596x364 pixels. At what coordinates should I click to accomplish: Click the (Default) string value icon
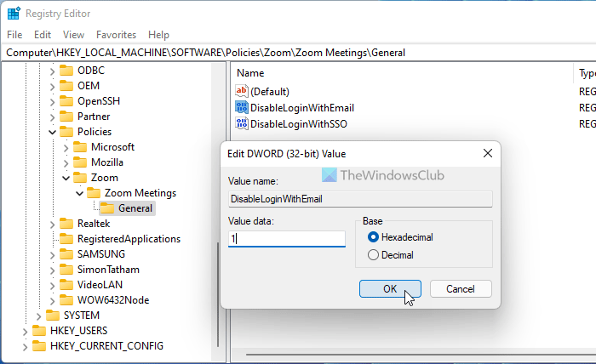(x=242, y=91)
